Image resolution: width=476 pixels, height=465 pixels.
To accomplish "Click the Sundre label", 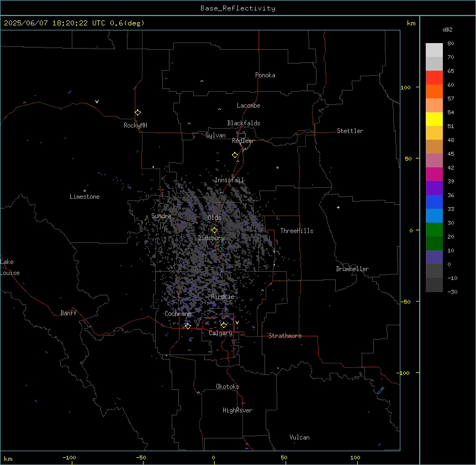I will pos(161,216).
